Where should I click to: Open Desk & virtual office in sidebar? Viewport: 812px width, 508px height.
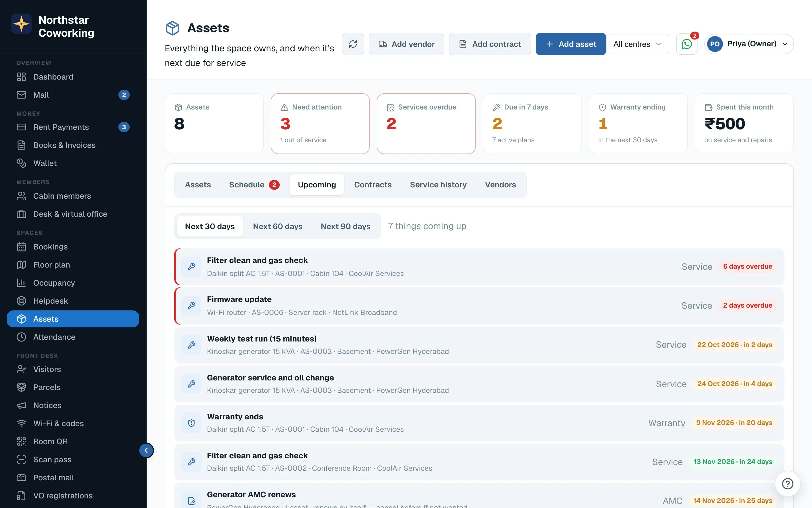click(x=73, y=214)
